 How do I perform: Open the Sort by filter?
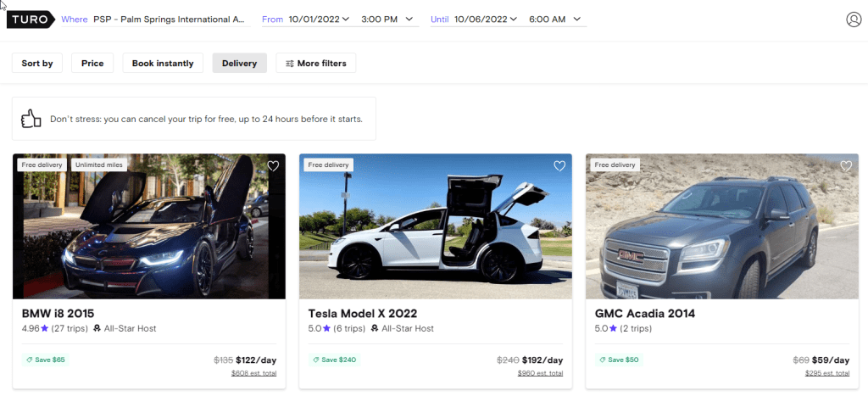[x=37, y=63]
